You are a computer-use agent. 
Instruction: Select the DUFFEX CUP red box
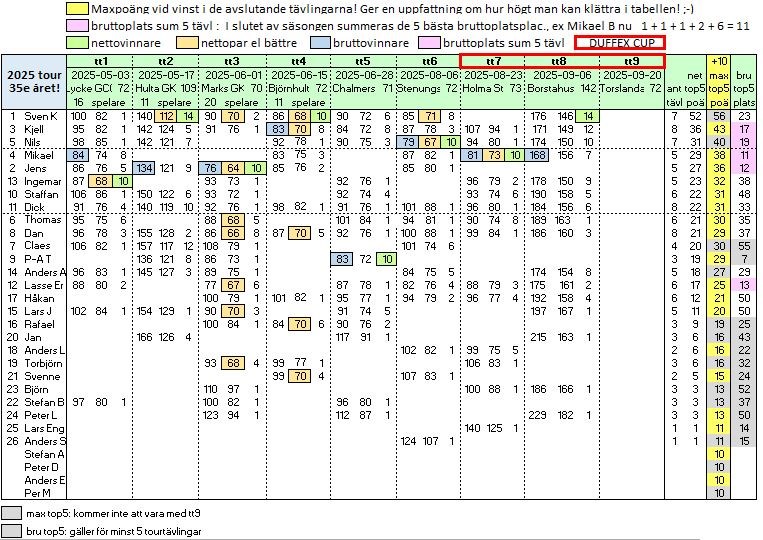[x=619, y=43]
